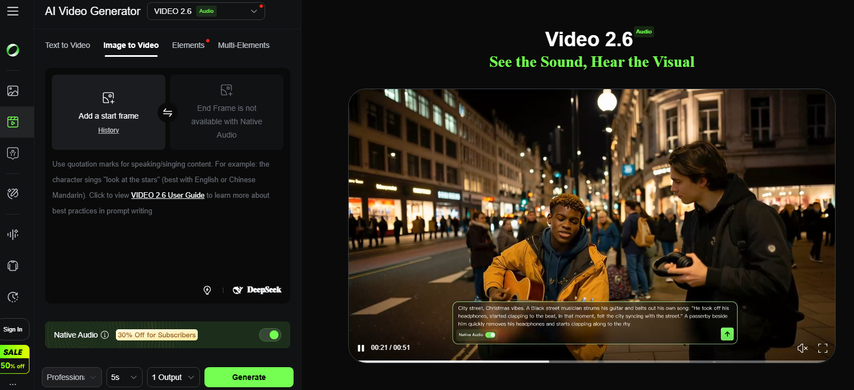Click the three dots at sidebar bottom

13,385
